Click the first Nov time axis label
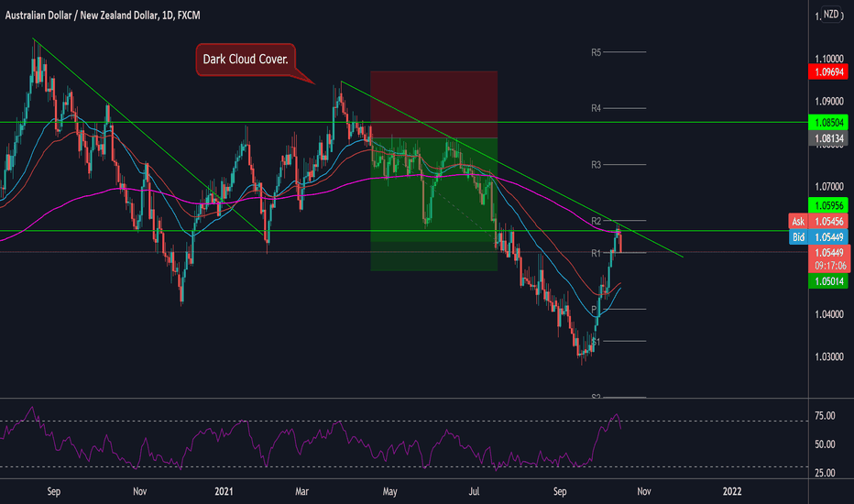 tap(140, 491)
